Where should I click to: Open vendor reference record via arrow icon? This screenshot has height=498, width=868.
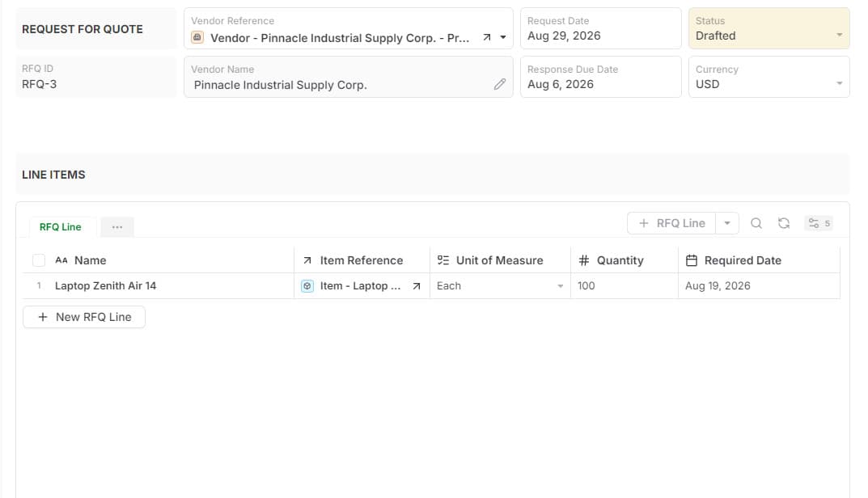click(x=487, y=38)
